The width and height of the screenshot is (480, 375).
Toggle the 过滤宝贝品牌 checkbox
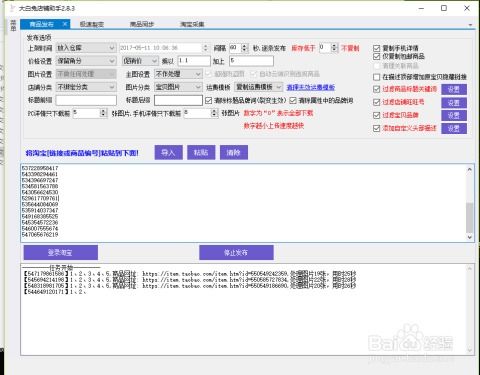click(x=377, y=115)
